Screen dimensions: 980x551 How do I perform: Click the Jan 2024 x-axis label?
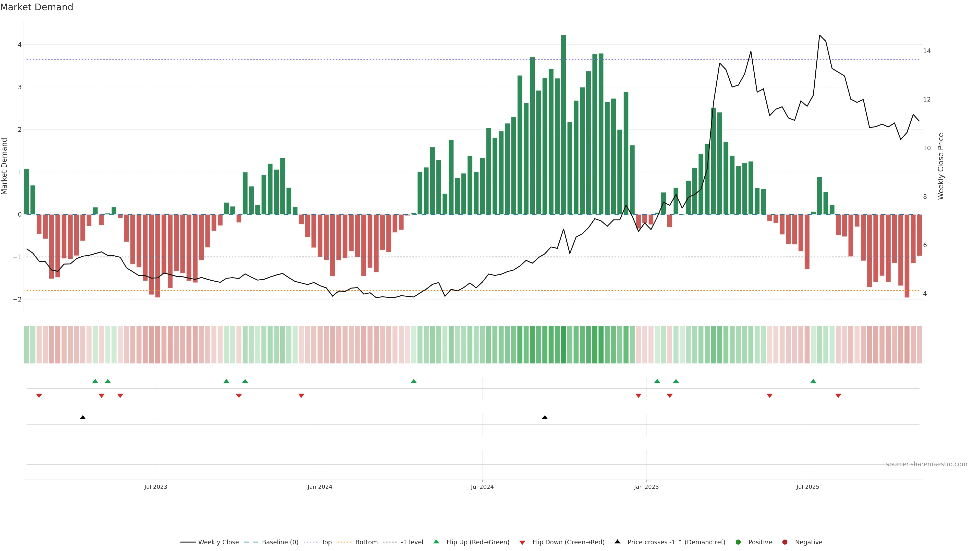(x=320, y=487)
